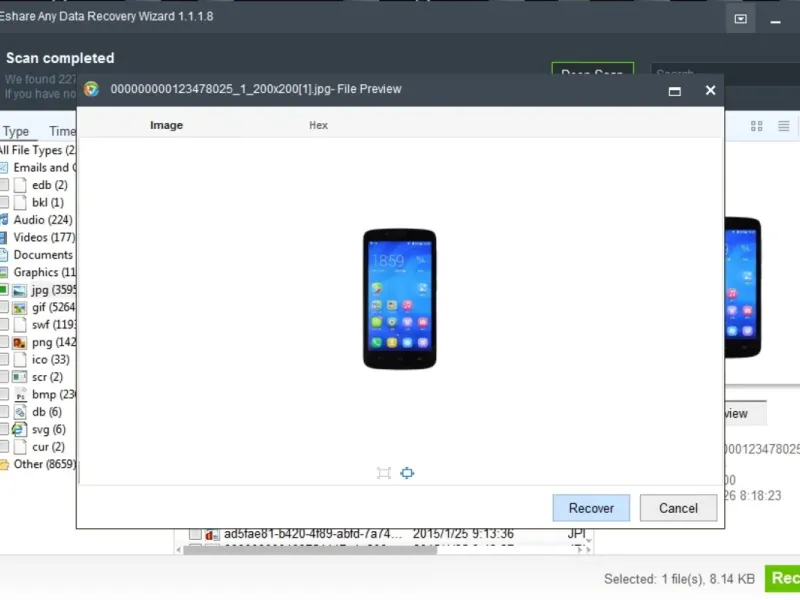Click the Other folder icon
The image size is (800, 600).
pos(4,464)
